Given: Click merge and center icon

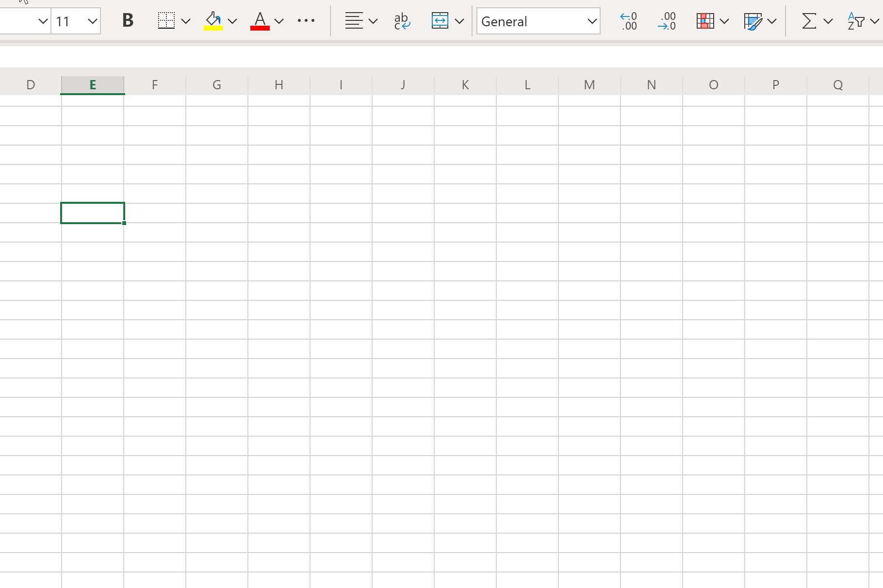Looking at the screenshot, I should point(440,21).
